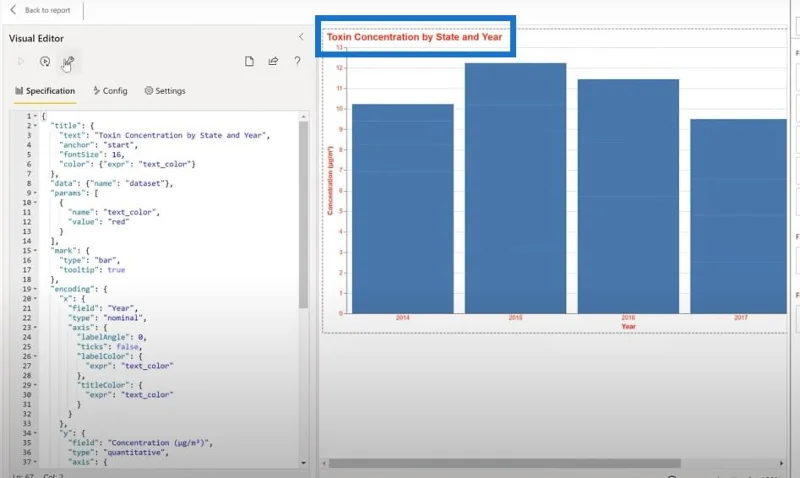This screenshot has height=478, width=800.
Task: Open the Settings tab
Action: [x=165, y=91]
